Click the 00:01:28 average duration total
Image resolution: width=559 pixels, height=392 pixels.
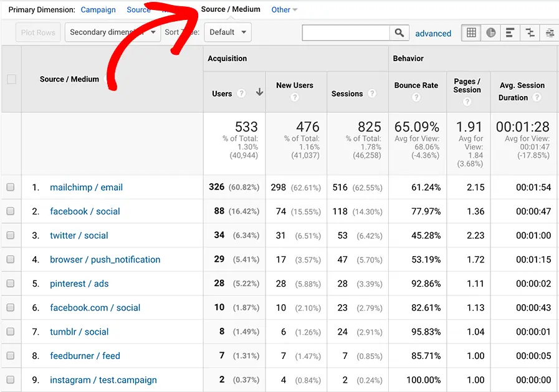click(x=523, y=127)
